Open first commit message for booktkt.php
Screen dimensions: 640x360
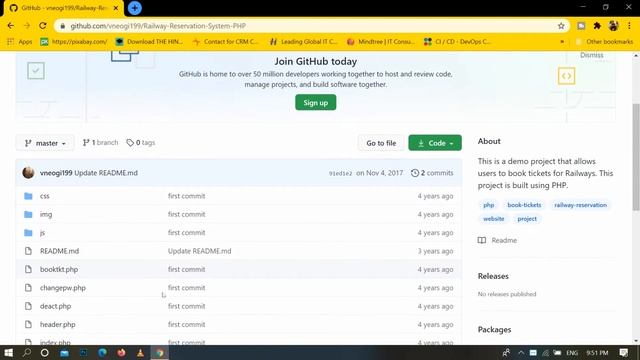[187, 269]
